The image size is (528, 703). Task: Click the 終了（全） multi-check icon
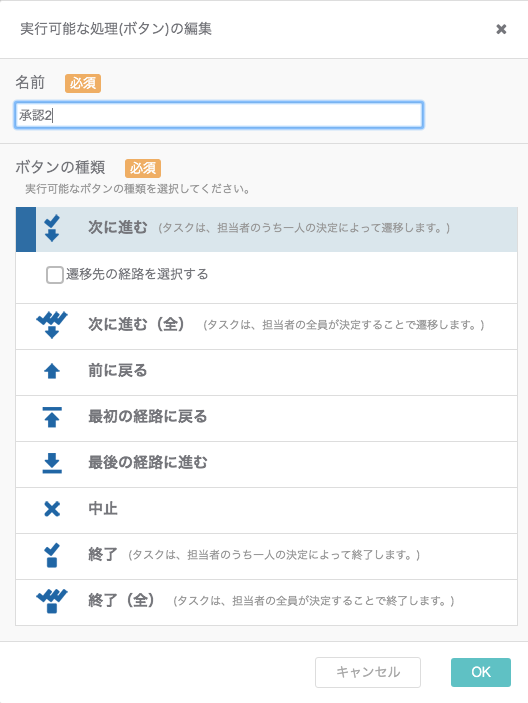tap(52, 601)
